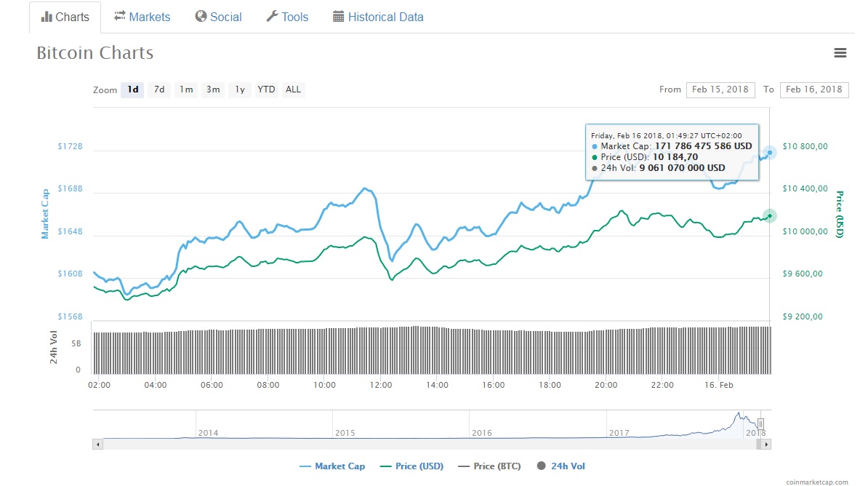Click the left scroll arrow on navigator

(x=97, y=444)
